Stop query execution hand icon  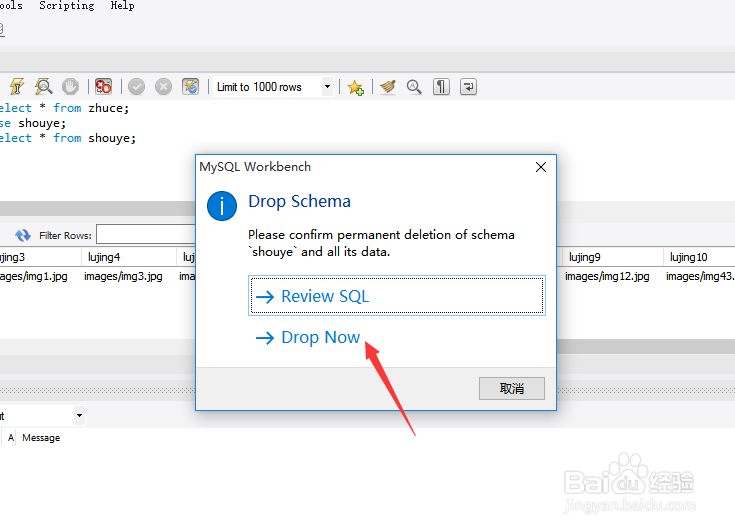[70, 87]
